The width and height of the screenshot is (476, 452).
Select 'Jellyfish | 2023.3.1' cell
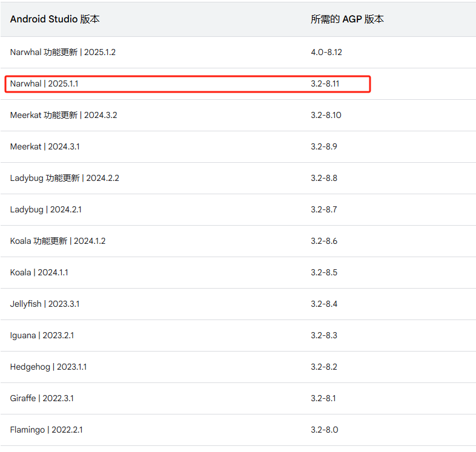point(45,304)
